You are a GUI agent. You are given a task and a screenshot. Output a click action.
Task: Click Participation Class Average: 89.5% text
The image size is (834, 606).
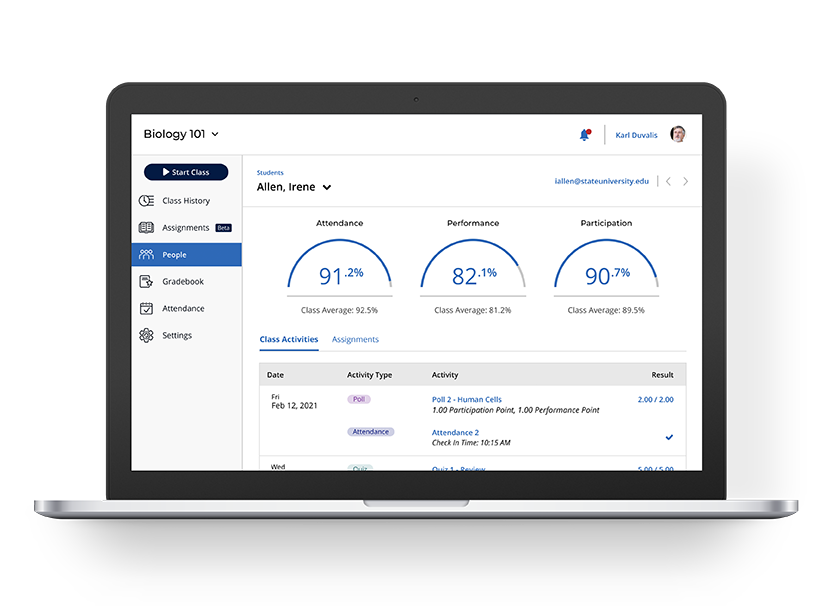606,310
